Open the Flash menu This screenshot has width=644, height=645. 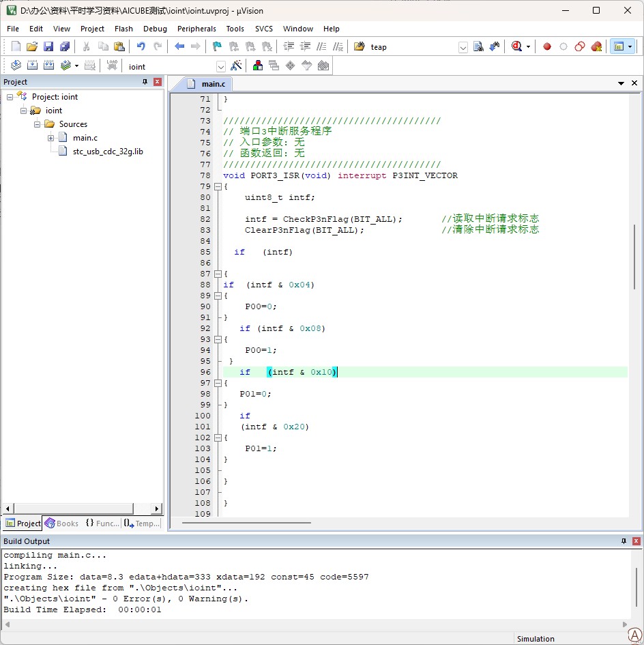(x=123, y=29)
